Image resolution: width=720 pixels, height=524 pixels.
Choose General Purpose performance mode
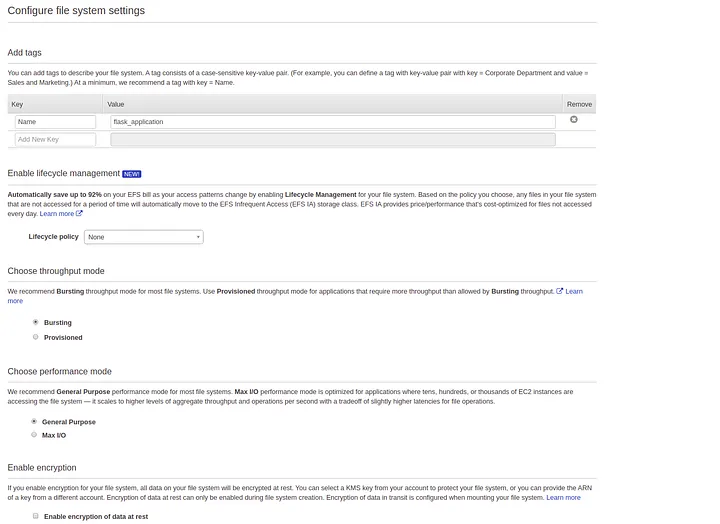pyautogui.click(x=36, y=422)
